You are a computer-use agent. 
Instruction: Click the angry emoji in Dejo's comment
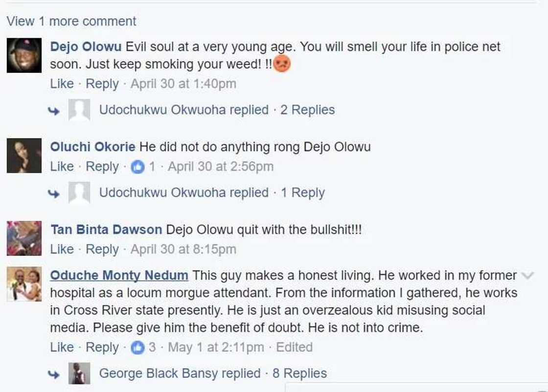pyautogui.click(x=281, y=64)
